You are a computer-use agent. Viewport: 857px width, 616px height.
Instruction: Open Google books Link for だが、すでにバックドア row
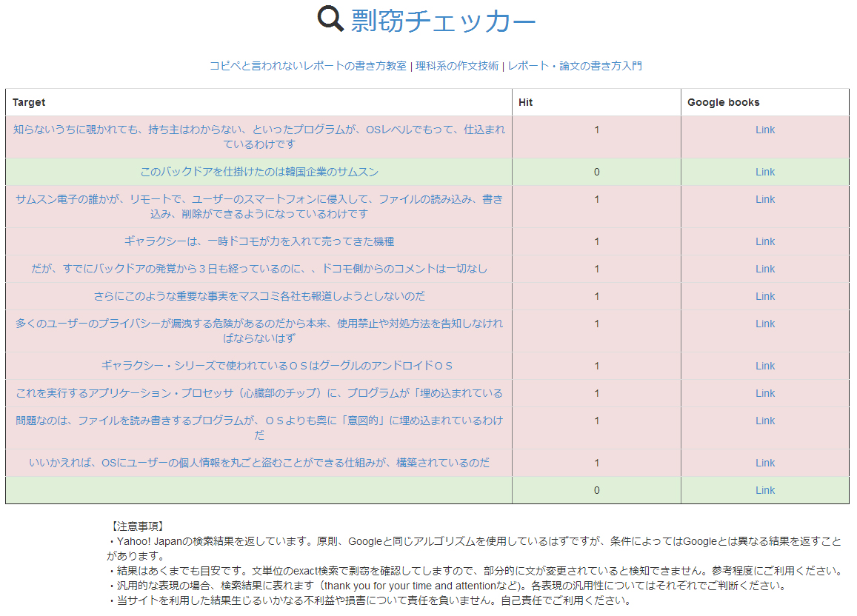click(x=764, y=269)
